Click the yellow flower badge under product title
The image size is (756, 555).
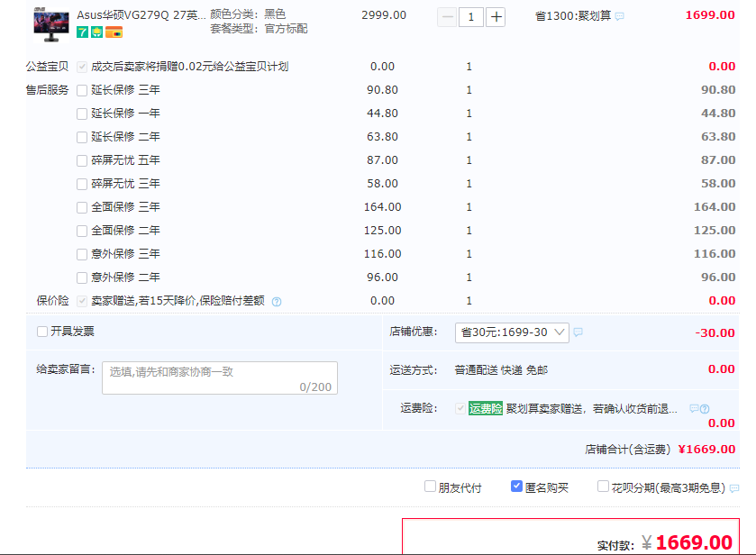click(97, 32)
